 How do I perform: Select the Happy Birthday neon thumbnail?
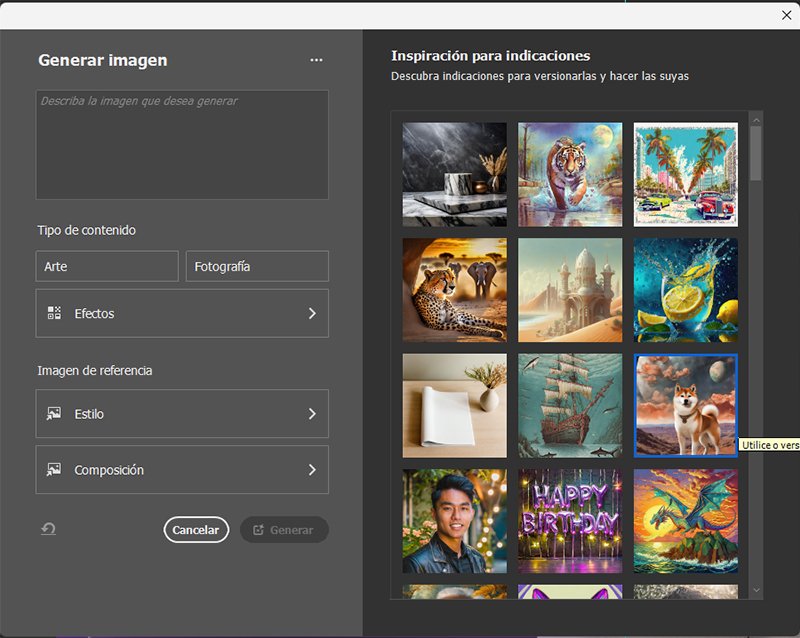[x=569, y=520]
